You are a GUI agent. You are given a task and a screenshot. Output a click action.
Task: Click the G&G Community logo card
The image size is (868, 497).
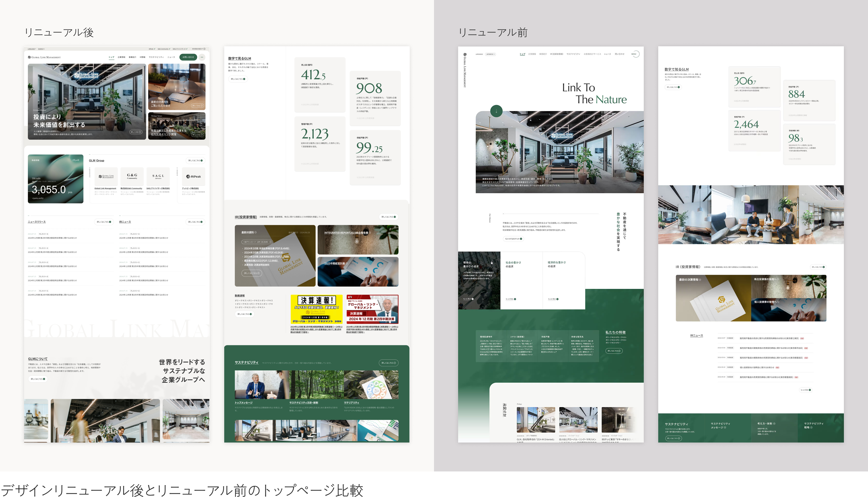click(x=132, y=176)
